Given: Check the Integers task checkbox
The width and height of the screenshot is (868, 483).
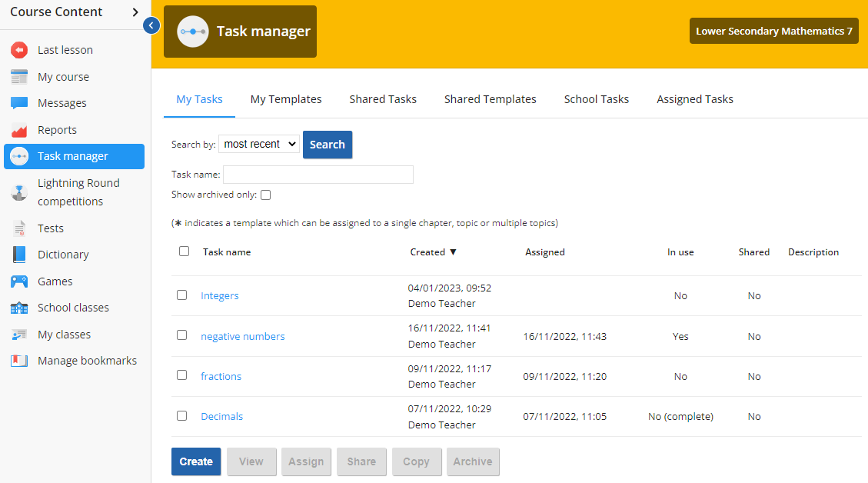Looking at the screenshot, I should 181,295.
